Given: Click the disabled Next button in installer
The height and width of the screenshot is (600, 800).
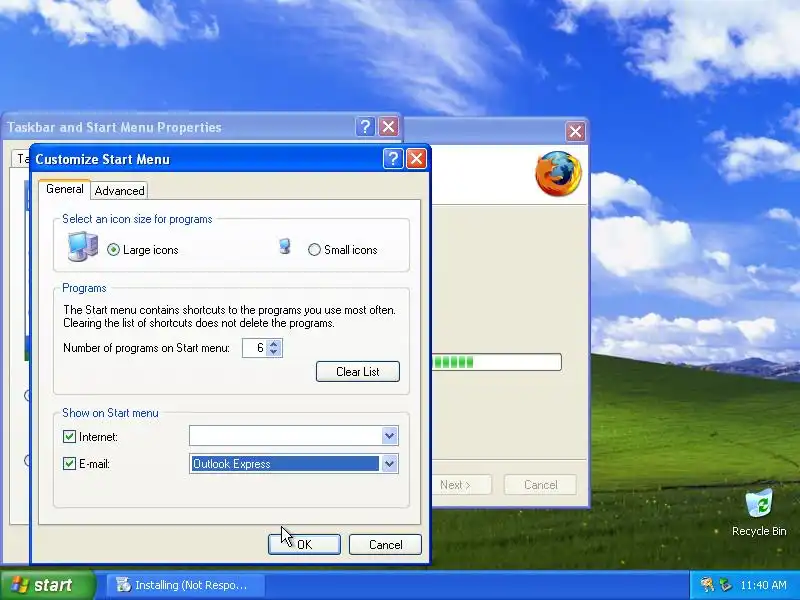Looking at the screenshot, I should [x=461, y=485].
